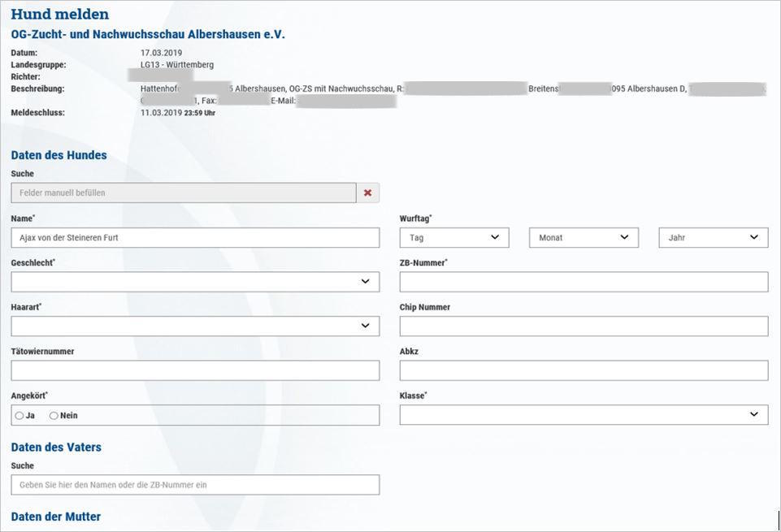Click the Daten des Vaters search field
The width and height of the screenshot is (781, 532).
pyautogui.click(x=195, y=485)
